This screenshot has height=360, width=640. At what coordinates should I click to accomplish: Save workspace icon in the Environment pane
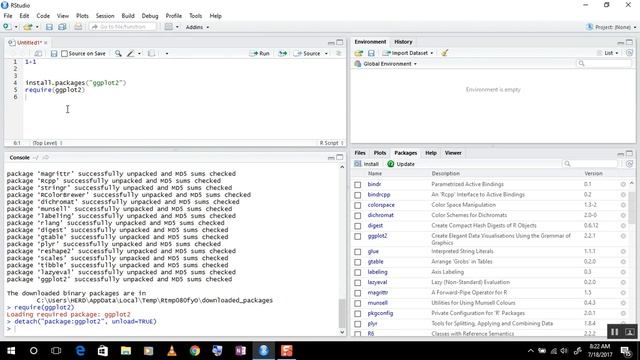371,53
